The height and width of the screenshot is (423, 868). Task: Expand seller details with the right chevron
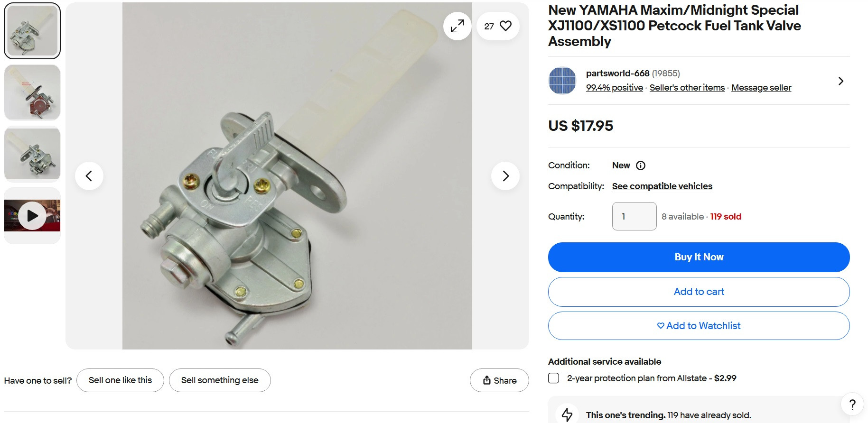840,81
